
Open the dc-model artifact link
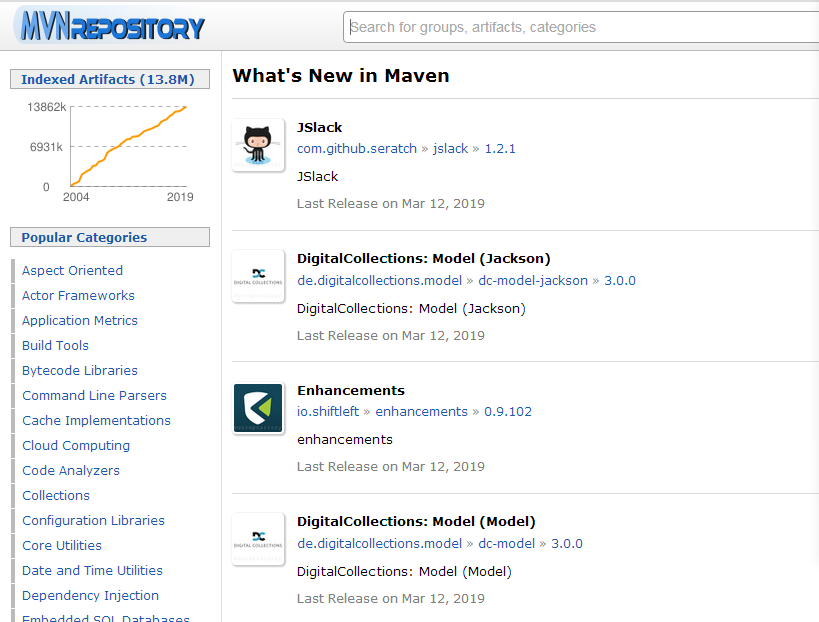507,543
